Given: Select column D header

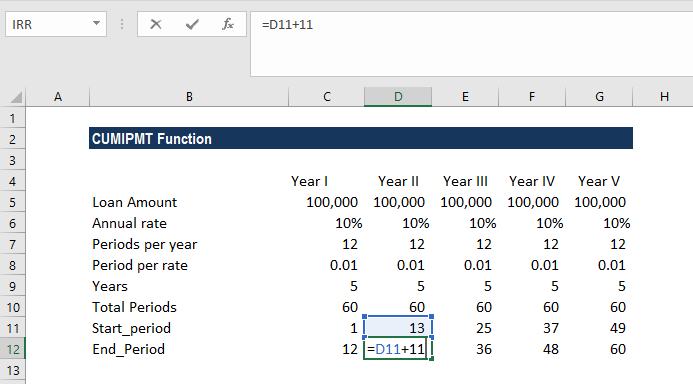Looking at the screenshot, I should click(x=398, y=97).
